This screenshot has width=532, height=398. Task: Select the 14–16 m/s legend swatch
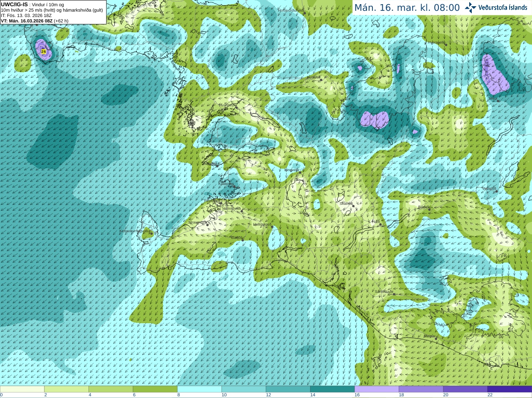pos(332,389)
